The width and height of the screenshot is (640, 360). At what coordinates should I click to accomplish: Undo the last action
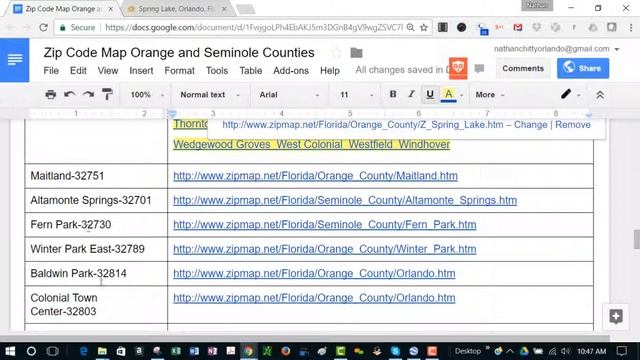pyautogui.click(x=69, y=95)
